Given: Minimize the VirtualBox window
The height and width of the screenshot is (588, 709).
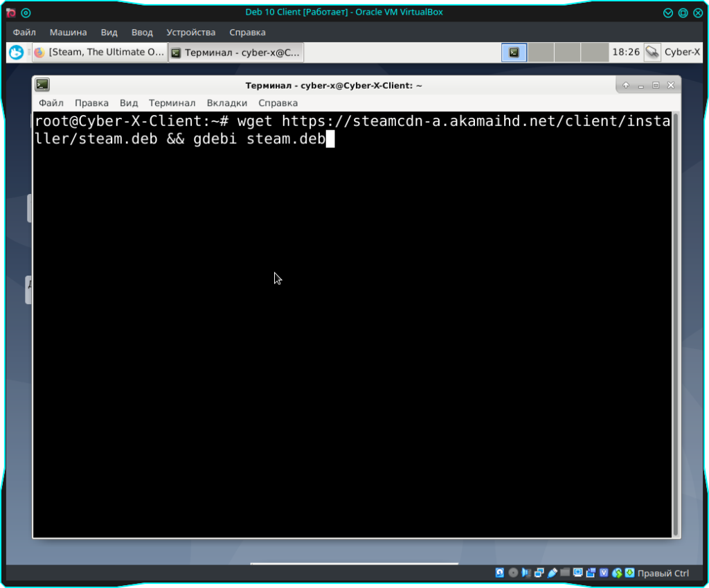Looking at the screenshot, I should click(x=668, y=12).
